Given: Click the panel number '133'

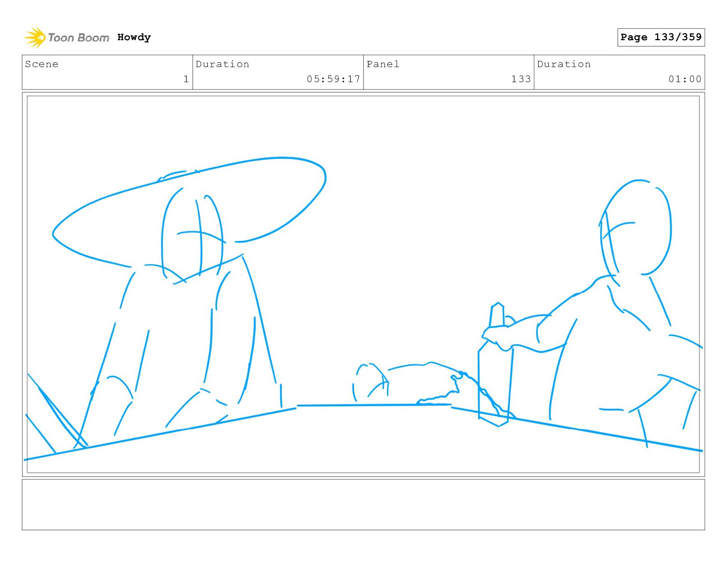Looking at the screenshot, I should coord(521,79).
